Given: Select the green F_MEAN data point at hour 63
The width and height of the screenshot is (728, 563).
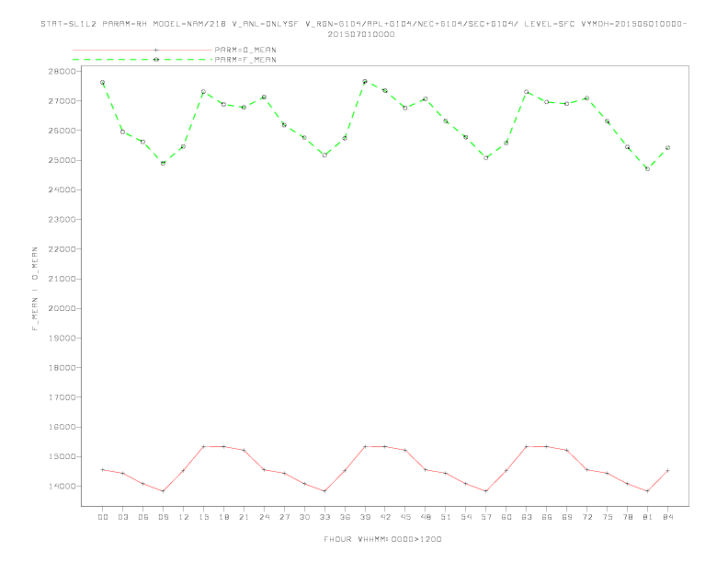Looking at the screenshot, I should tap(527, 92).
